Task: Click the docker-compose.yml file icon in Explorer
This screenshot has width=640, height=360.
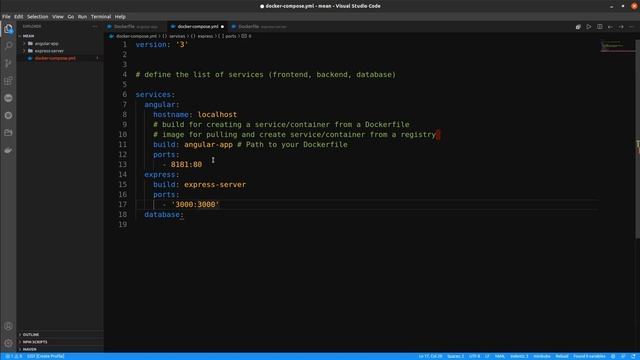Action: tap(30, 58)
